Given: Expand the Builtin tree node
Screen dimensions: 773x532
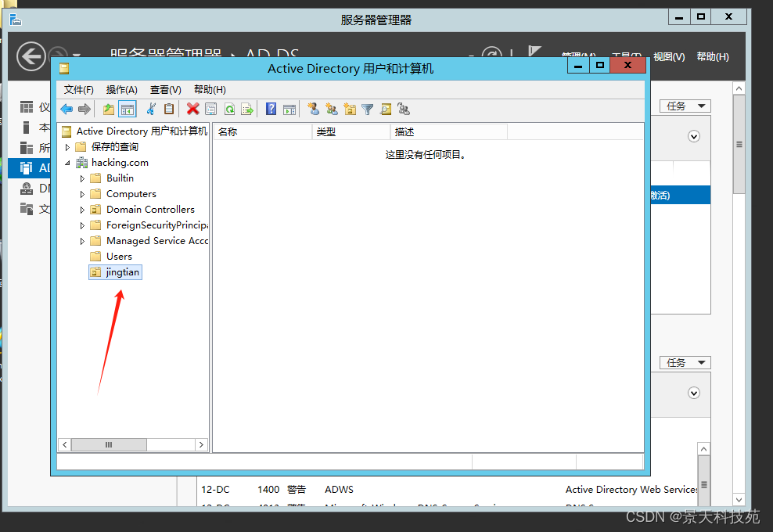Looking at the screenshot, I should [82, 178].
